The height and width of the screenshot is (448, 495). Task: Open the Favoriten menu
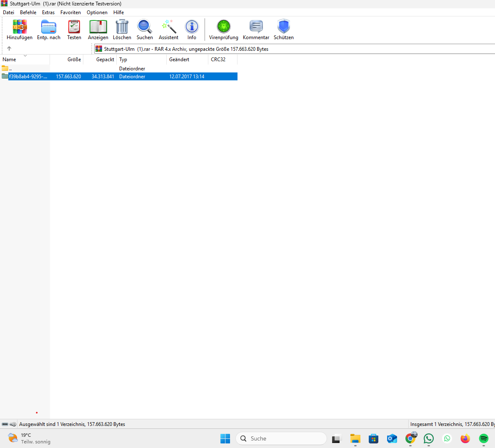pyautogui.click(x=71, y=12)
